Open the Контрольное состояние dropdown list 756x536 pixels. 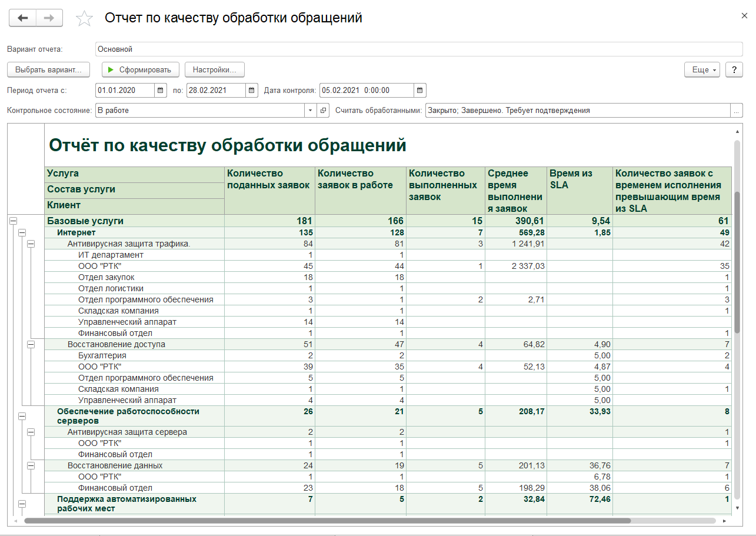[311, 111]
